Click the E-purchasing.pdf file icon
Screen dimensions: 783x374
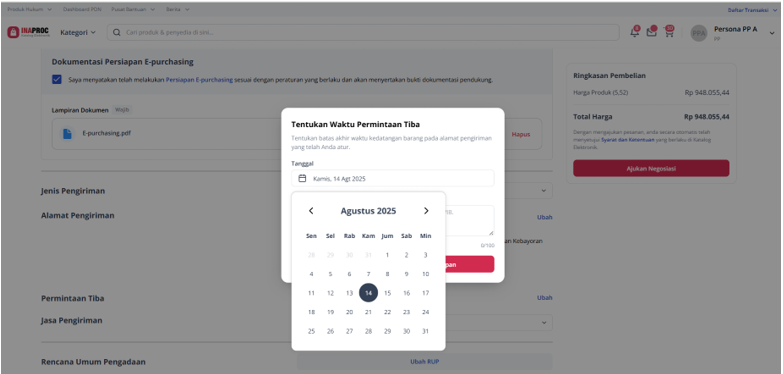[x=67, y=134]
